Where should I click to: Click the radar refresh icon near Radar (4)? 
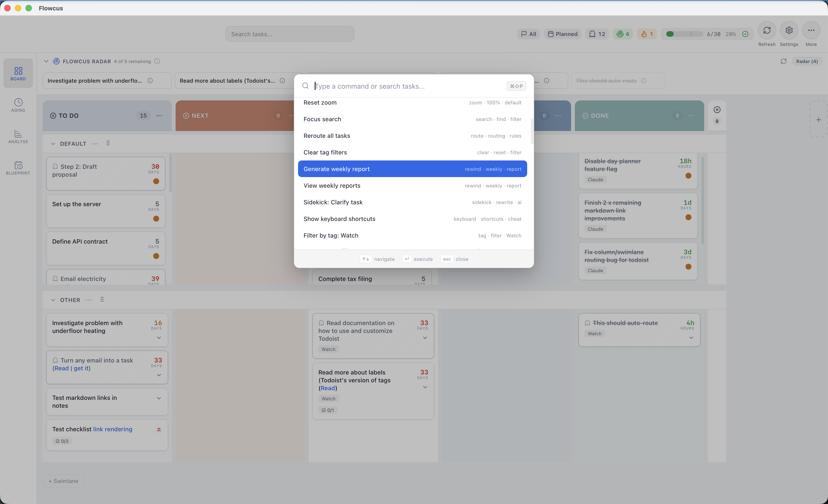pyautogui.click(x=783, y=61)
